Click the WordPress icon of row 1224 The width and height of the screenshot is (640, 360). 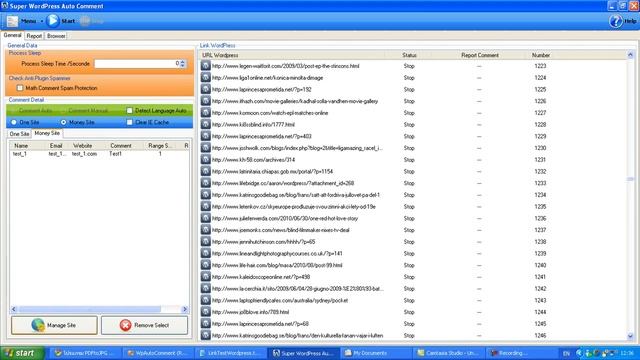tap(206, 77)
